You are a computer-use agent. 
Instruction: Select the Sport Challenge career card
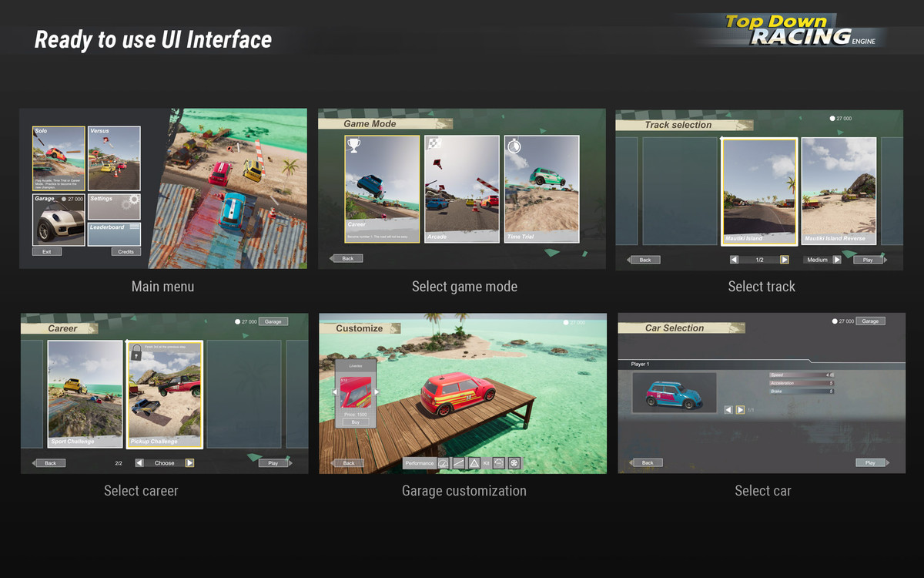[x=85, y=395]
